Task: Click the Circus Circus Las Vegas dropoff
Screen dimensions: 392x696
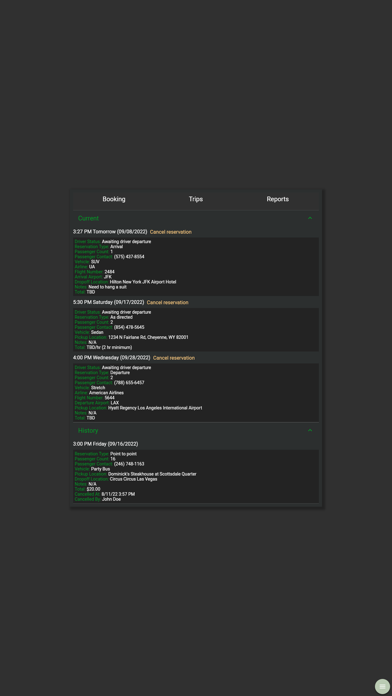Action: point(134,479)
